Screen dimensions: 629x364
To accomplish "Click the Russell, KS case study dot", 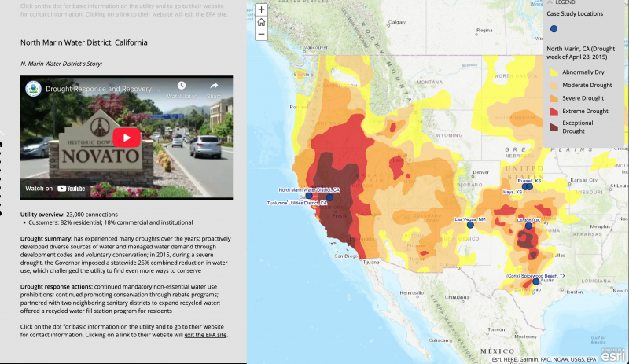I will pyautogui.click(x=529, y=186).
